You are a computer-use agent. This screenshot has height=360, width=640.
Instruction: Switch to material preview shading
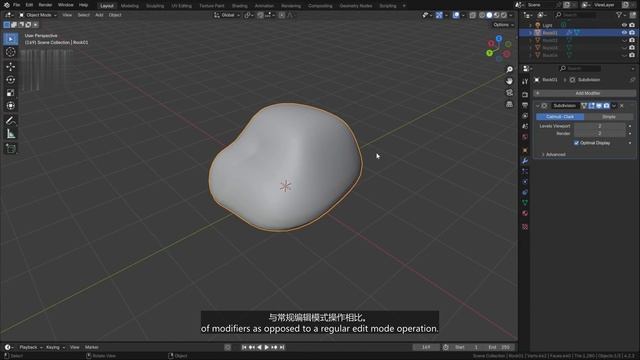496,15
